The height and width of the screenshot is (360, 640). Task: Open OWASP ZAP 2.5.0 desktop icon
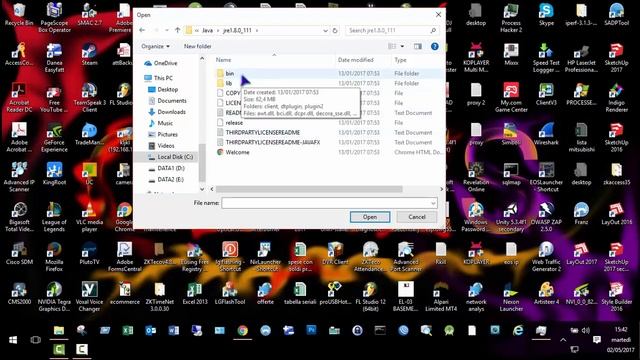click(546, 217)
